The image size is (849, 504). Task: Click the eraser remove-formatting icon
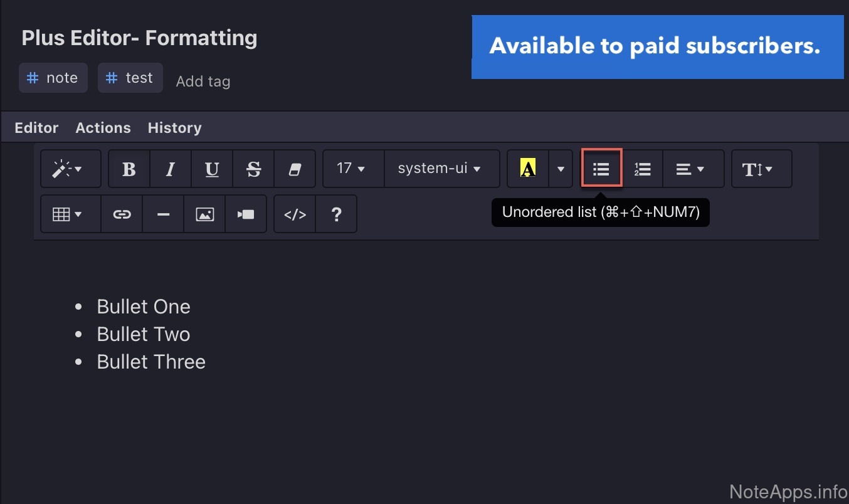tap(295, 169)
